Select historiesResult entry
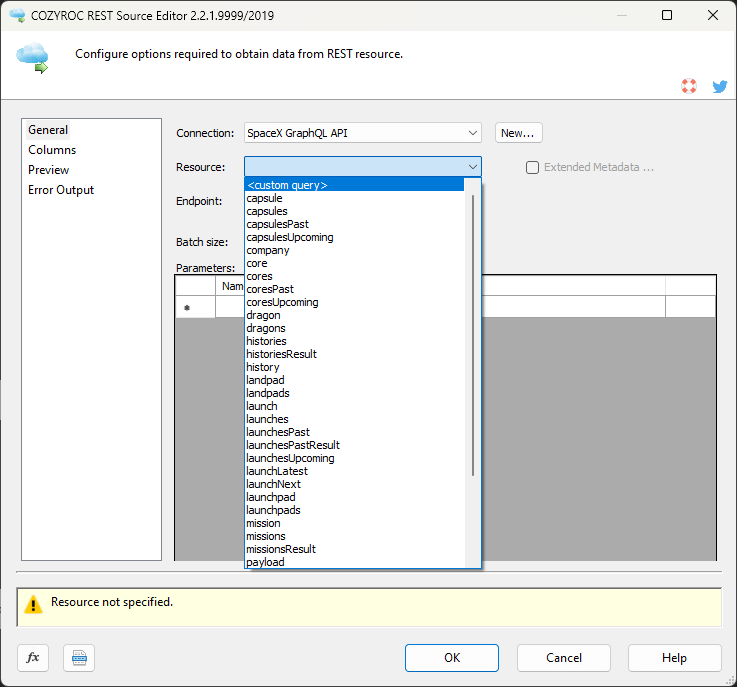 (x=354, y=354)
